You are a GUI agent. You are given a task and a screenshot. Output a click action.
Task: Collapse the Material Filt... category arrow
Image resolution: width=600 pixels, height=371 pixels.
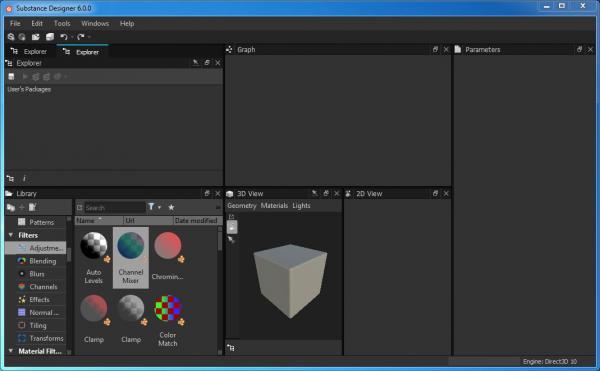11,351
